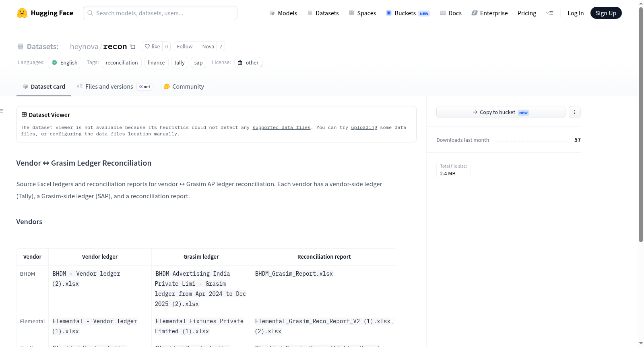Open the Models page

(x=283, y=13)
